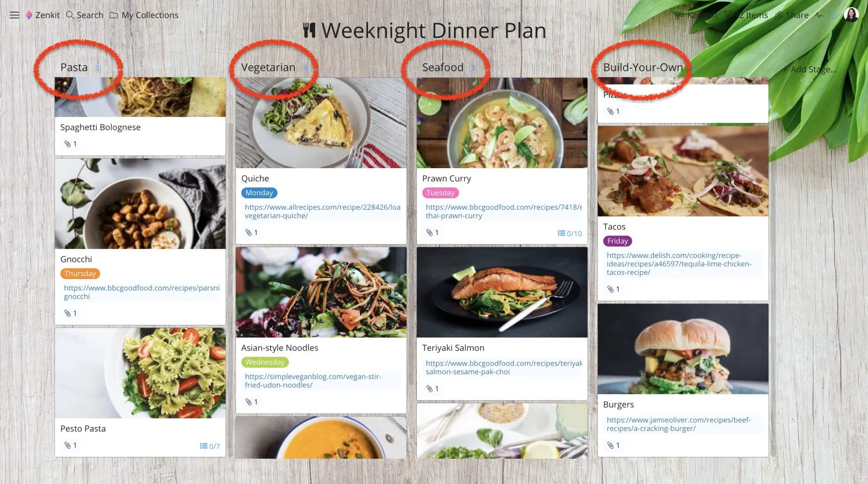Open My Collections folder

[x=144, y=15]
